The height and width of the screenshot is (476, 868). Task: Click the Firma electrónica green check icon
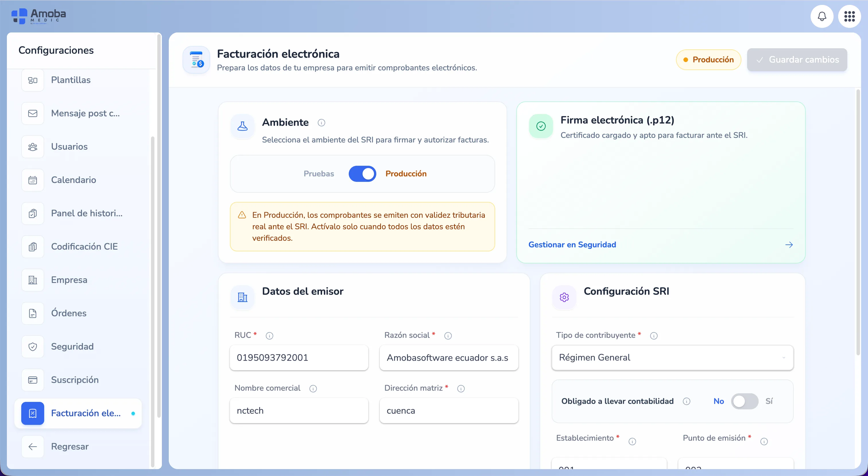541,126
